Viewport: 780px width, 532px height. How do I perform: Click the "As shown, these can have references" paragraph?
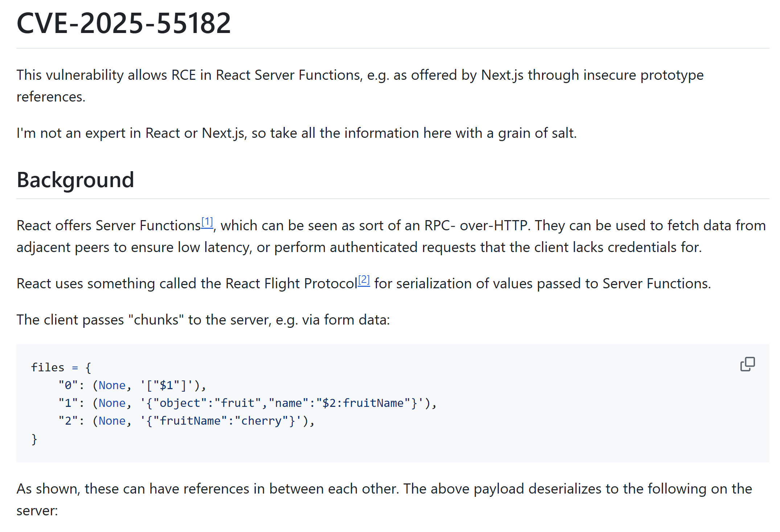click(x=384, y=500)
